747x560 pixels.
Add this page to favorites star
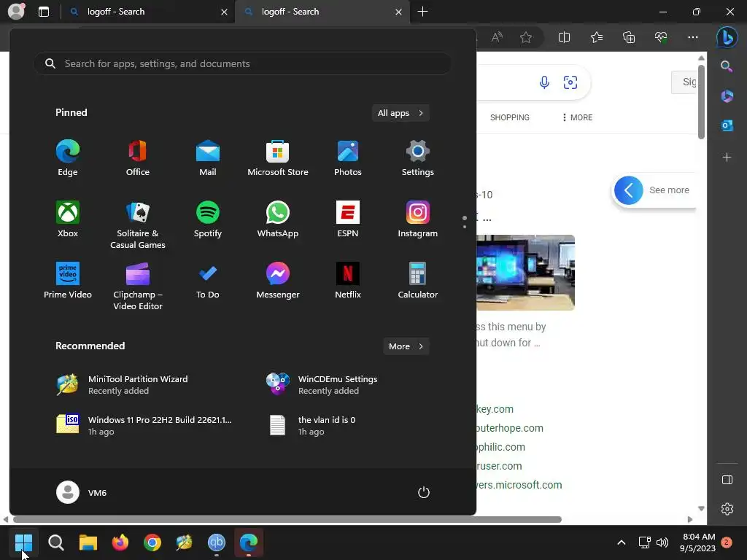click(x=526, y=37)
